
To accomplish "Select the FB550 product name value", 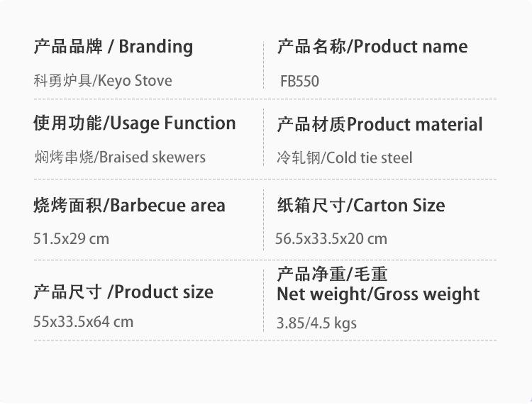I will coord(299,81).
